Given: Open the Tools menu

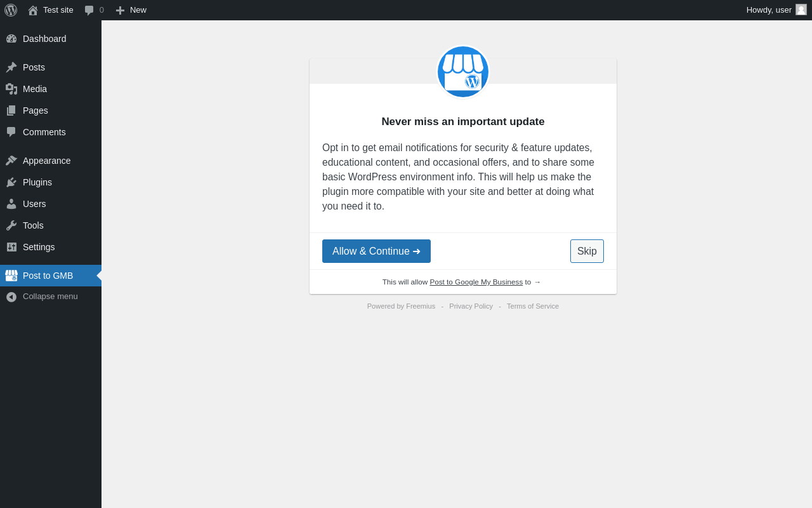Looking at the screenshot, I should 51,225.
